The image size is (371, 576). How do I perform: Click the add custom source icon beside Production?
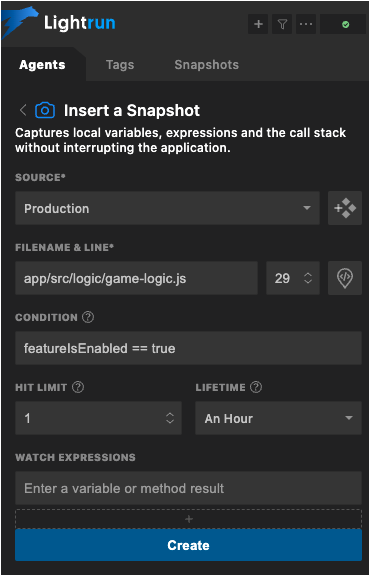345,208
